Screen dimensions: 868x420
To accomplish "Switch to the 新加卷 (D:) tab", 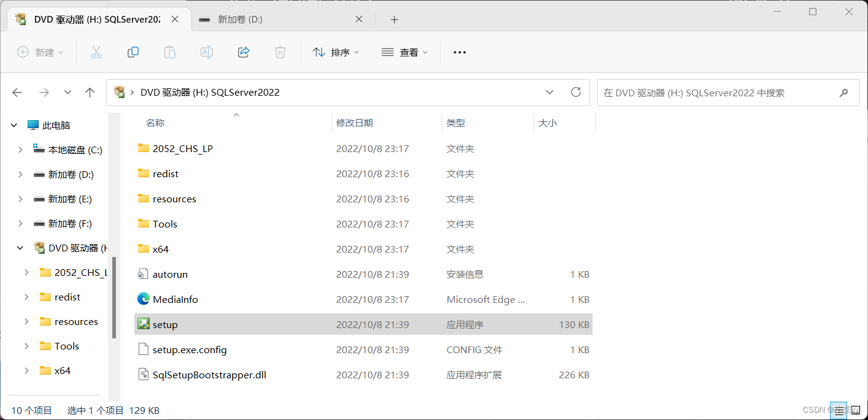I will pos(282,20).
